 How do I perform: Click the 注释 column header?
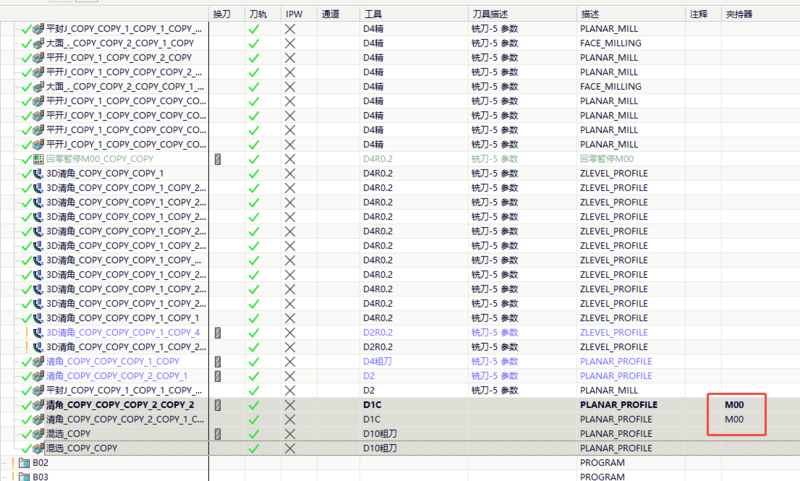click(x=698, y=14)
